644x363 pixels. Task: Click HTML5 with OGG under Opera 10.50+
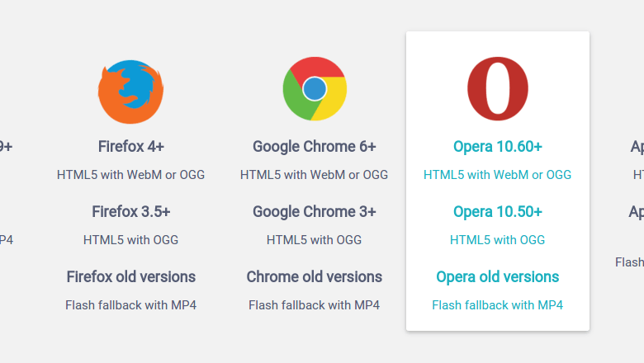click(x=498, y=240)
